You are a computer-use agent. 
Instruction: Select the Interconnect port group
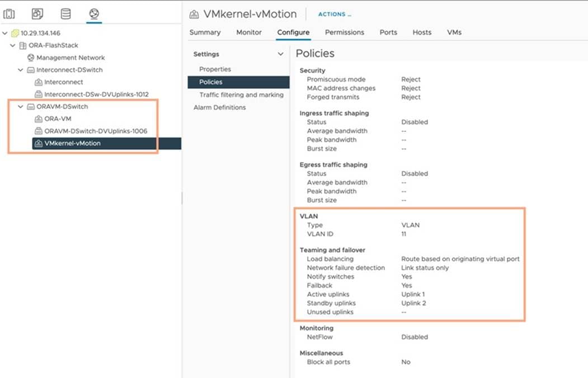click(63, 82)
